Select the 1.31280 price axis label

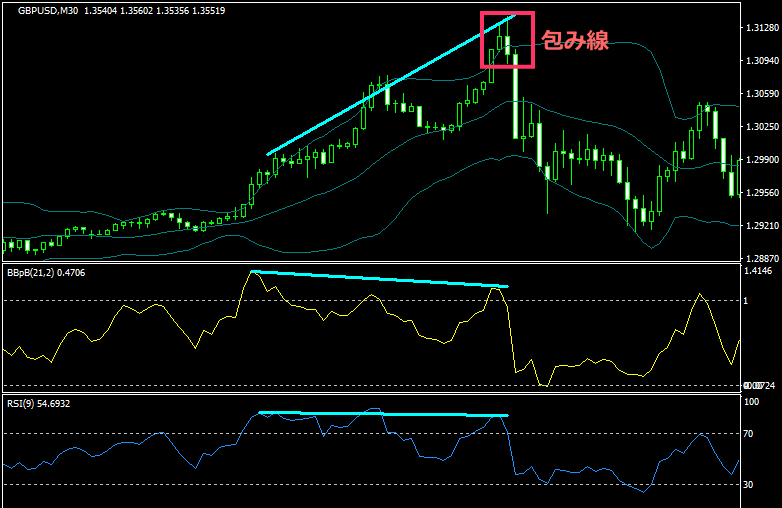(x=762, y=28)
